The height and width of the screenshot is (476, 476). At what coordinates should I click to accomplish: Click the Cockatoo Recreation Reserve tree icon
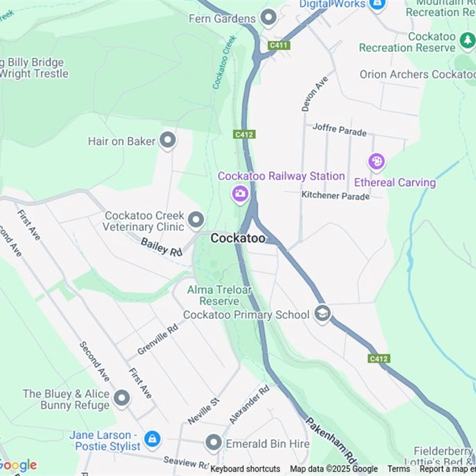point(467,41)
